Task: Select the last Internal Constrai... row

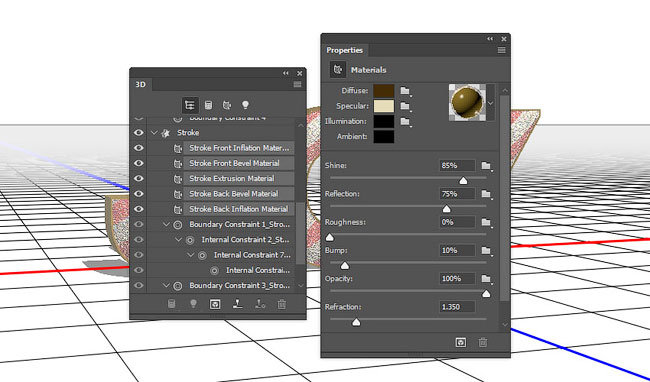Action: (x=258, y=271)
